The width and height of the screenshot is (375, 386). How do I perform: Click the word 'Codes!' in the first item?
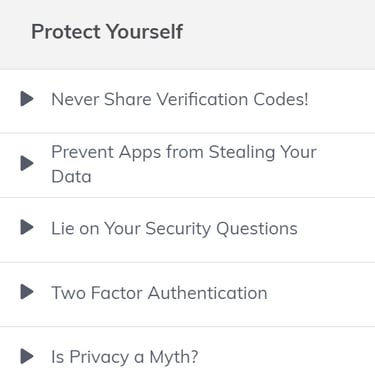pyautogui.click(x=281, y=99)
